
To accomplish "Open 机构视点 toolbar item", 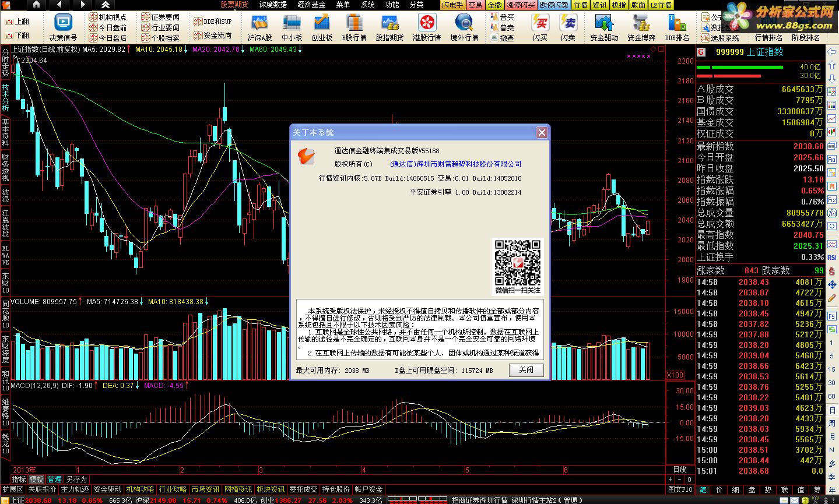I will (x=108, y=17).
